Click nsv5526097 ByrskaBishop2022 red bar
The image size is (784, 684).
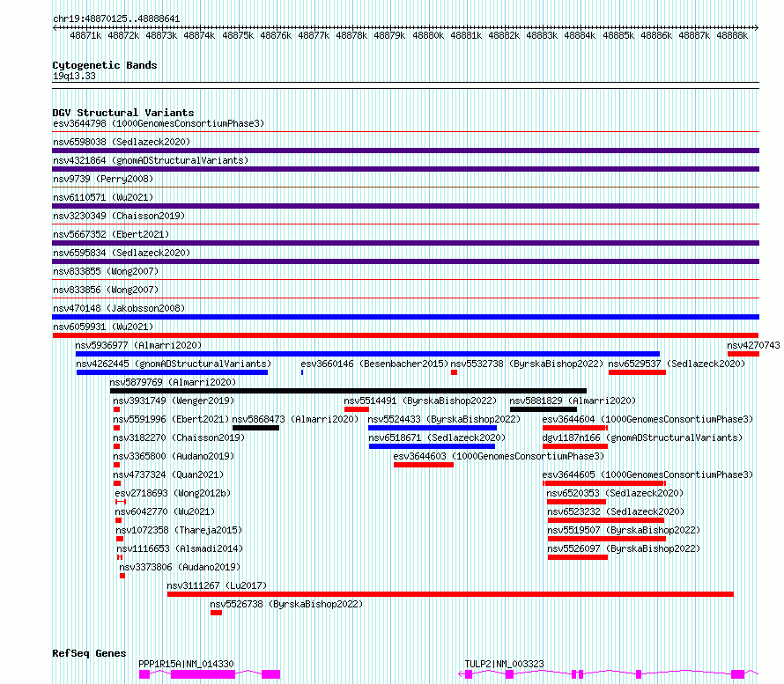point(578,557)
